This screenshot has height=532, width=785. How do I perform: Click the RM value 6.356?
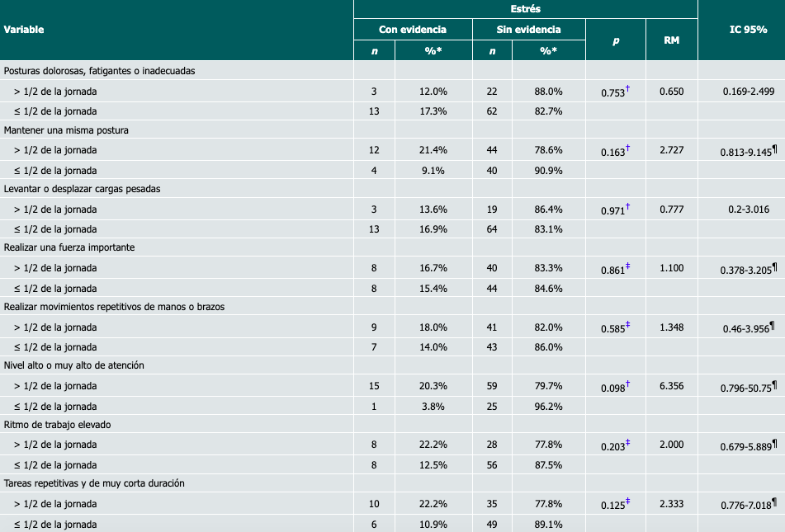coord(671,386)
